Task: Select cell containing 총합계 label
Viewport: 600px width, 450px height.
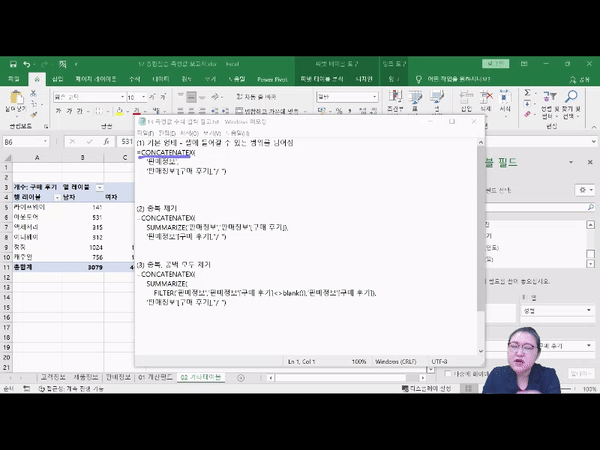Action: click(20, 267)
